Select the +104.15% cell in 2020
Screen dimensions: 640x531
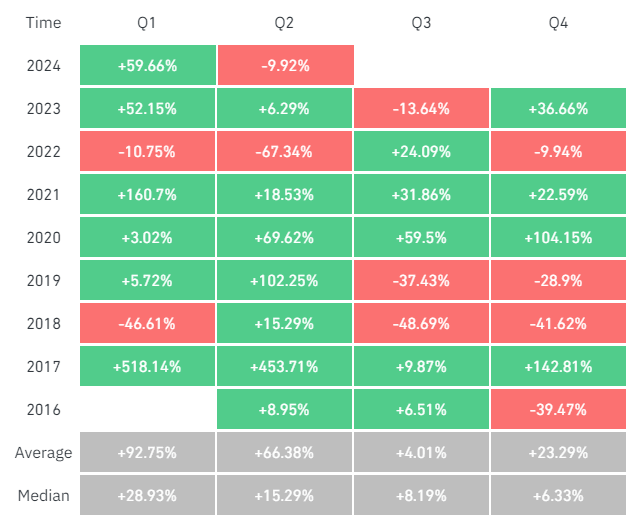tap(558, 238)
